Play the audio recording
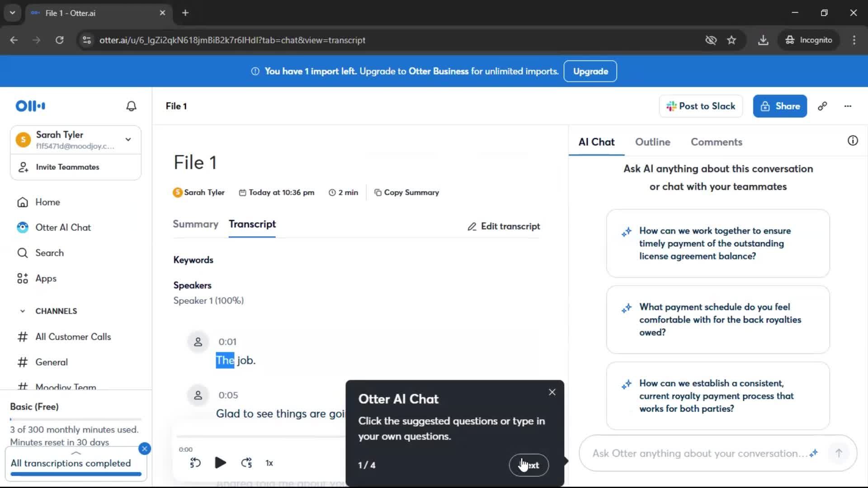 [220, 463]
